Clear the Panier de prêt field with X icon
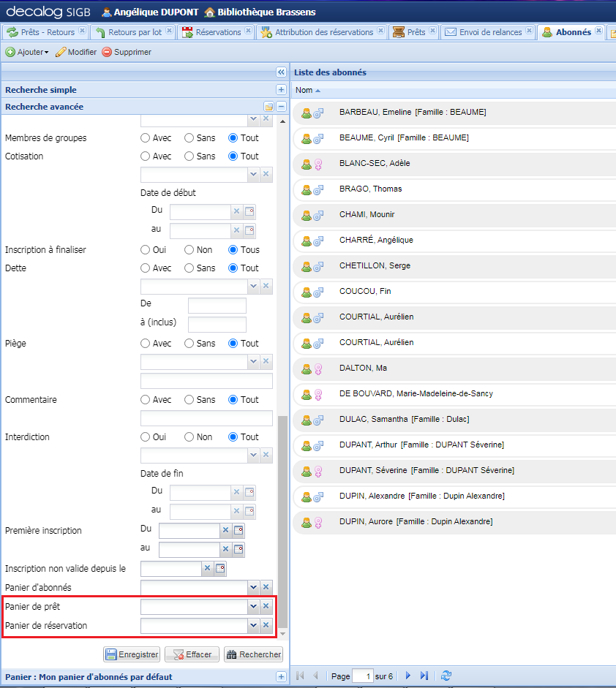This screenshot has height=688, width=616. pyautogui.click(x=266, y=606)
